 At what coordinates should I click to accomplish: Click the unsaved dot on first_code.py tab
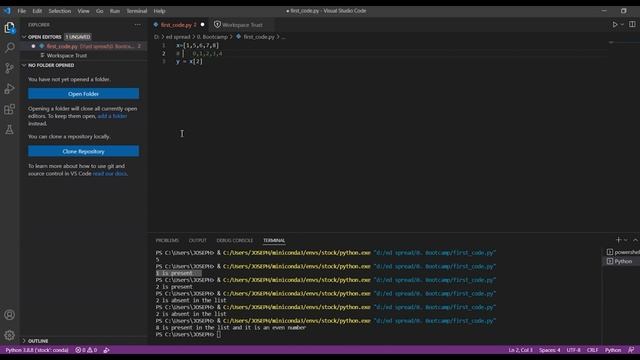coord(202,24)
